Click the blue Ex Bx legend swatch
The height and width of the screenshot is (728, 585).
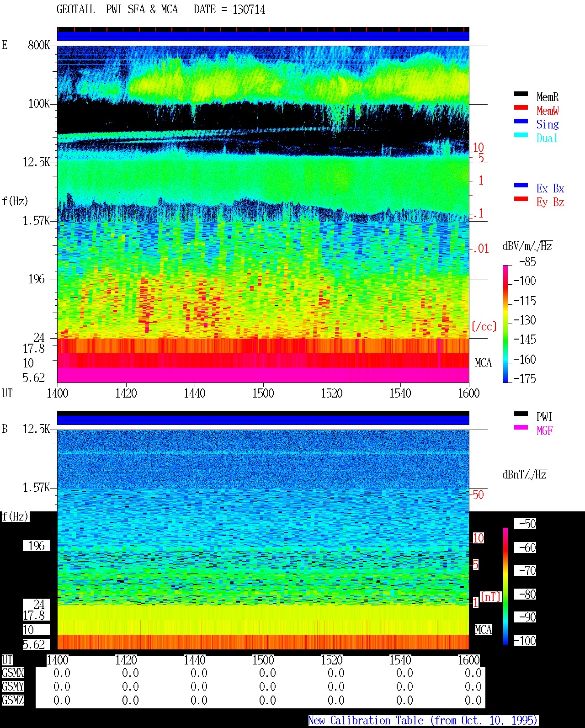[x=521, y=186]
